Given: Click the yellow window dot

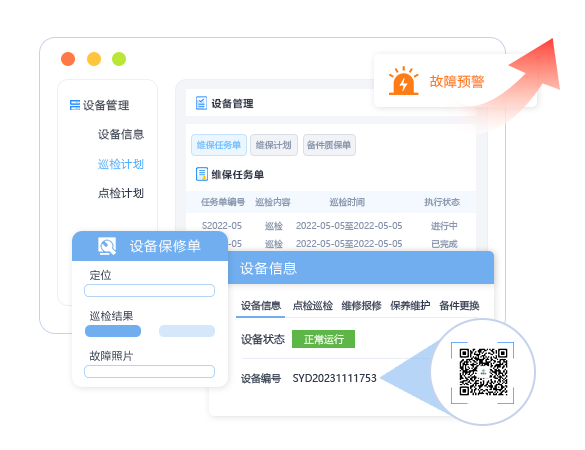Looking at the screenshot, I should [94, 59].
